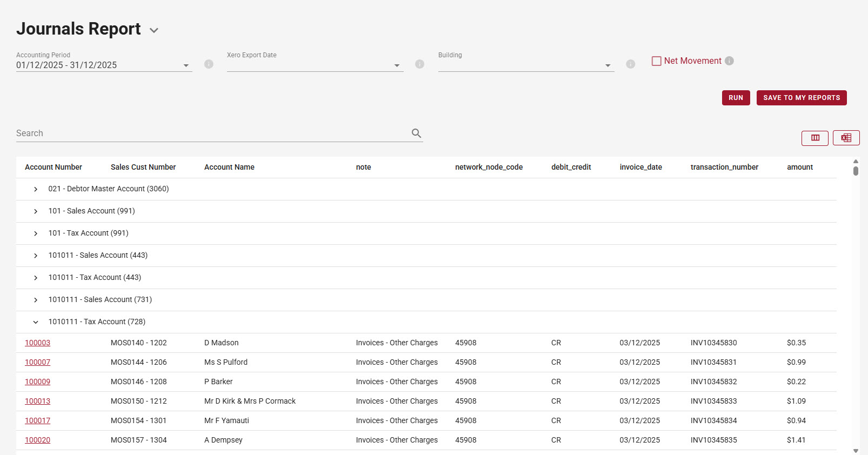Show info for Building filter
Image resolution: width=868 pixels, height=455 pixels.
pyautogui.click(x=630, y=64)
